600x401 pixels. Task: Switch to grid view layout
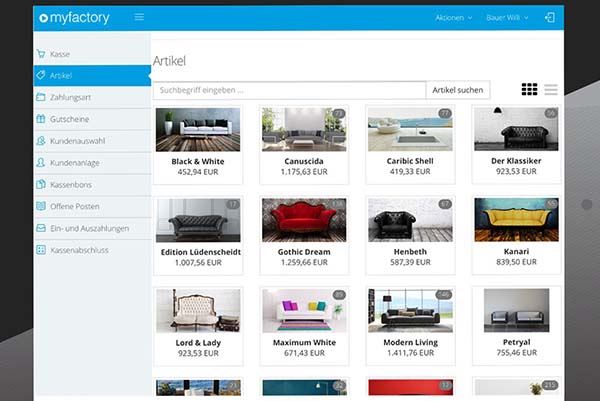point(529,90)
